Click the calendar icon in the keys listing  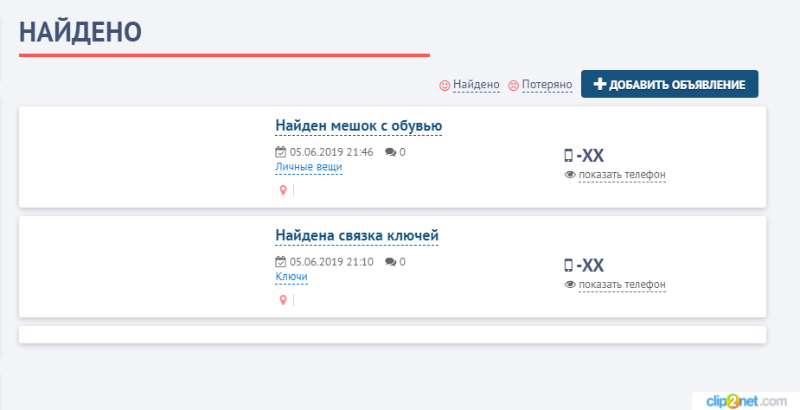coord(281,262)
